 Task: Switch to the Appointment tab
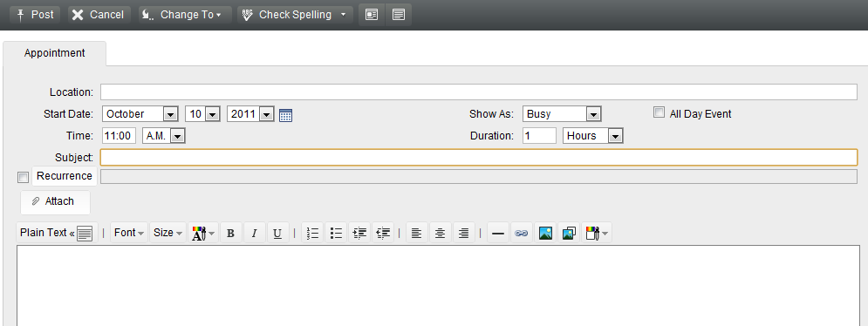[x=54, y=53]
